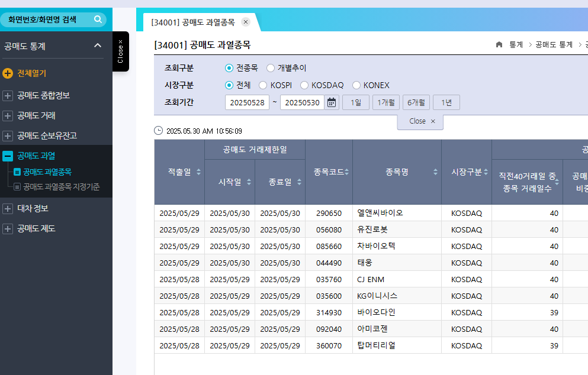The image size is (588, 375).
Task: Click the 1일 period button
Action: (356, 102)
